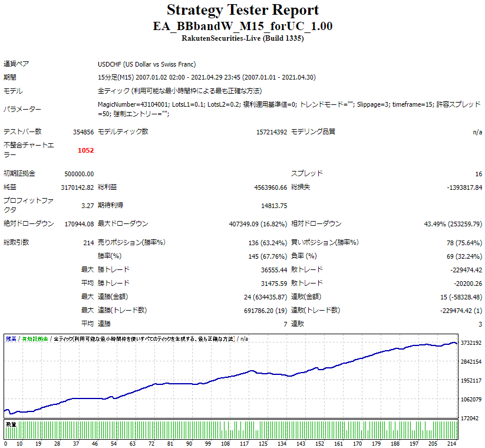Select max drawdown 407349.09 (16.82%)
The image size is (485, 448).
pyautogui.click(x=258, y=224)
